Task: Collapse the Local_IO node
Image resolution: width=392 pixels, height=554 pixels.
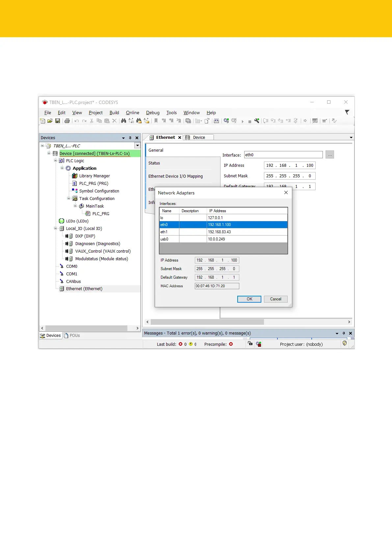Action: pyautogui.click(x=55, y=228)
